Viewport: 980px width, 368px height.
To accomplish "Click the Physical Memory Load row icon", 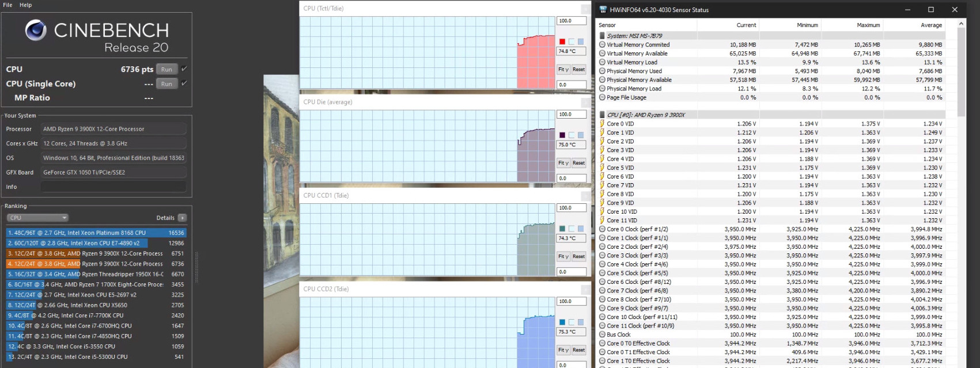I will click(x=602, y=89).
